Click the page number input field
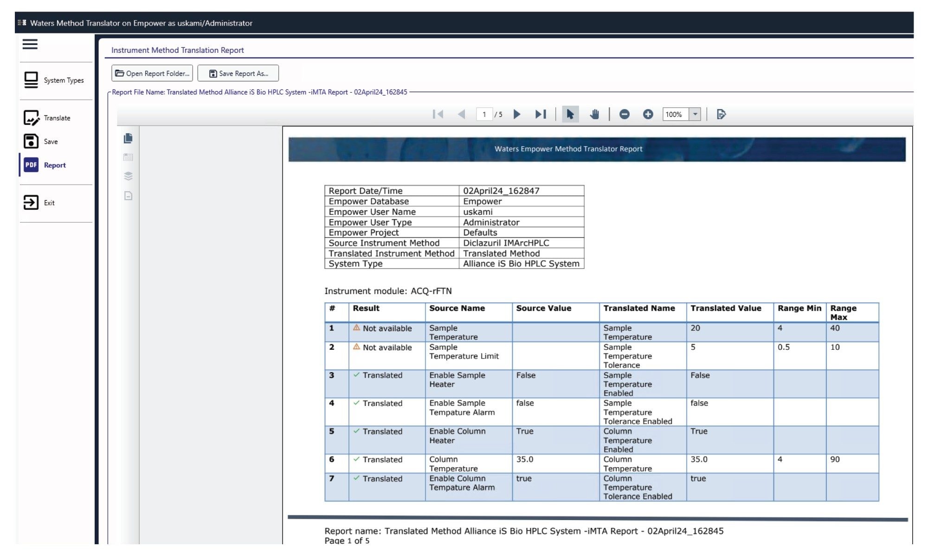Screen dimensions: 928x560 click(x=484, y=114)
